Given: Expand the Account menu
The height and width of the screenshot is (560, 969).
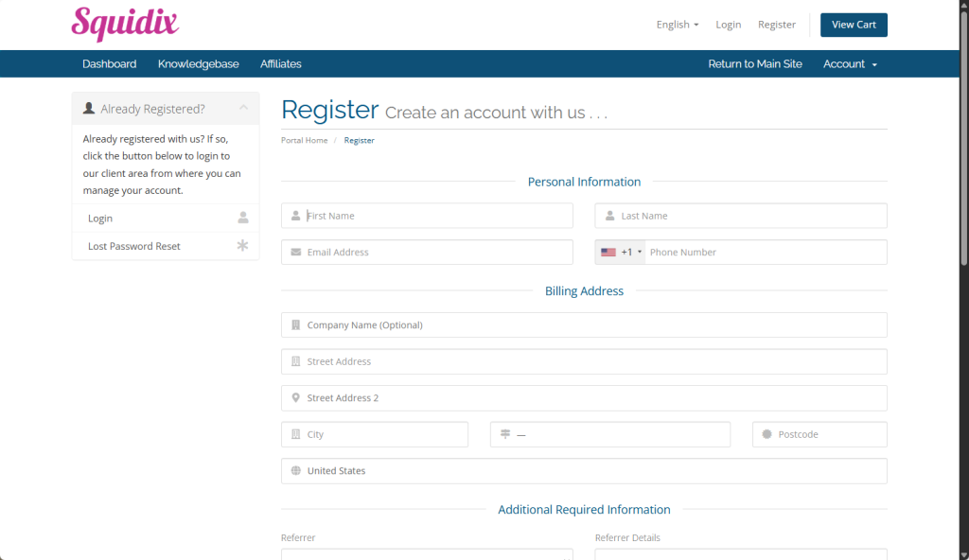Looking at the screenshot, I should click(850, 64).
